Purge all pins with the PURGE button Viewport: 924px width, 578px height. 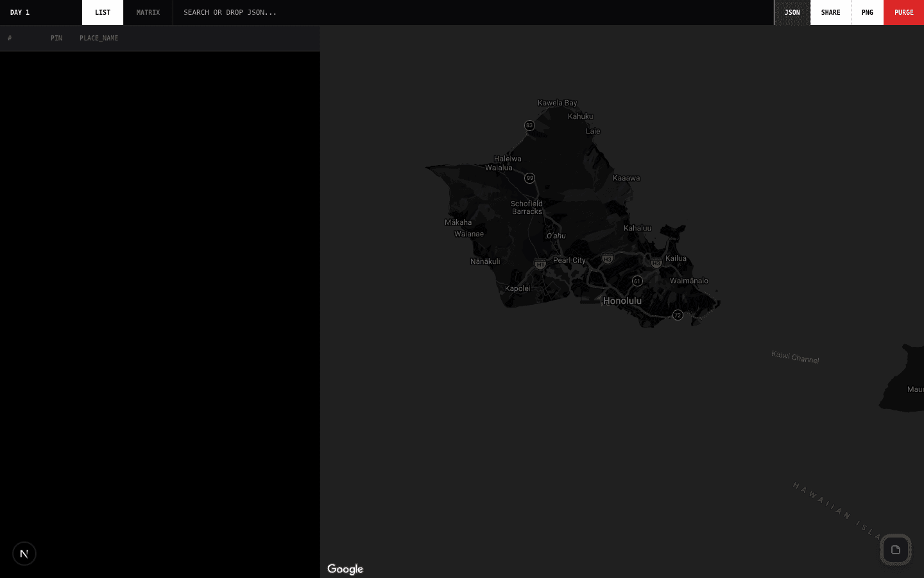(903, 12)
